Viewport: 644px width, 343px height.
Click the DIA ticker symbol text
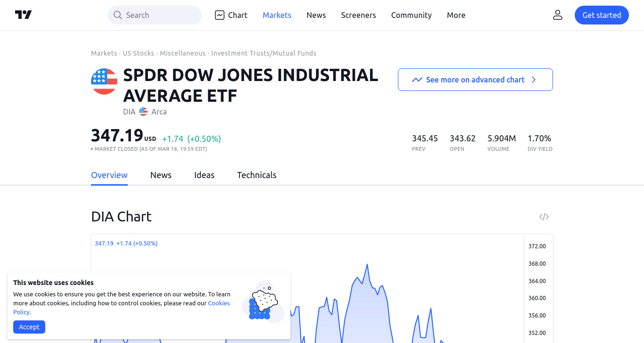coord(129,112)
